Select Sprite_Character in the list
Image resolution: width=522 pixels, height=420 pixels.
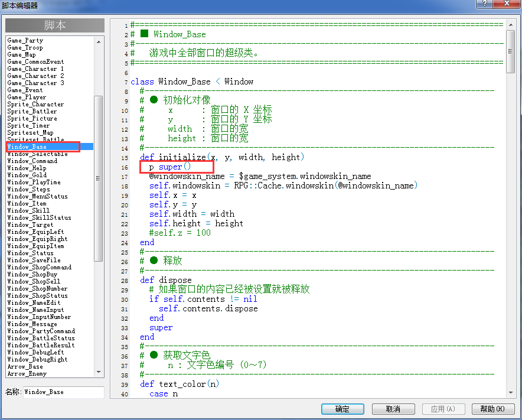coord(35,104)
